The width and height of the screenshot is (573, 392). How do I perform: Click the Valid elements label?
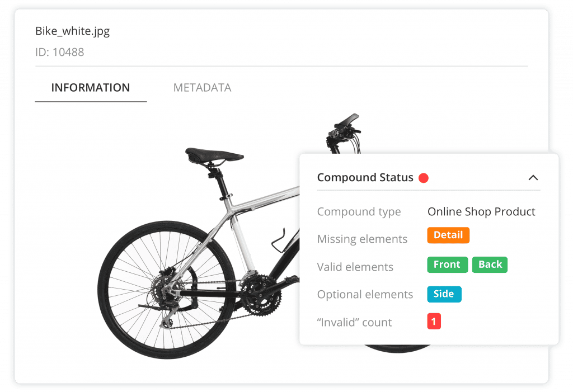pyautogui.click(x=355, y=267)
